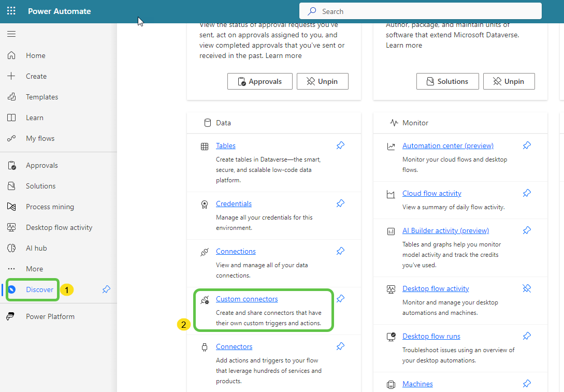
Task: Open the AI Builder activity (preview) link
Action: pyautogui.click(x=445, y=230)
